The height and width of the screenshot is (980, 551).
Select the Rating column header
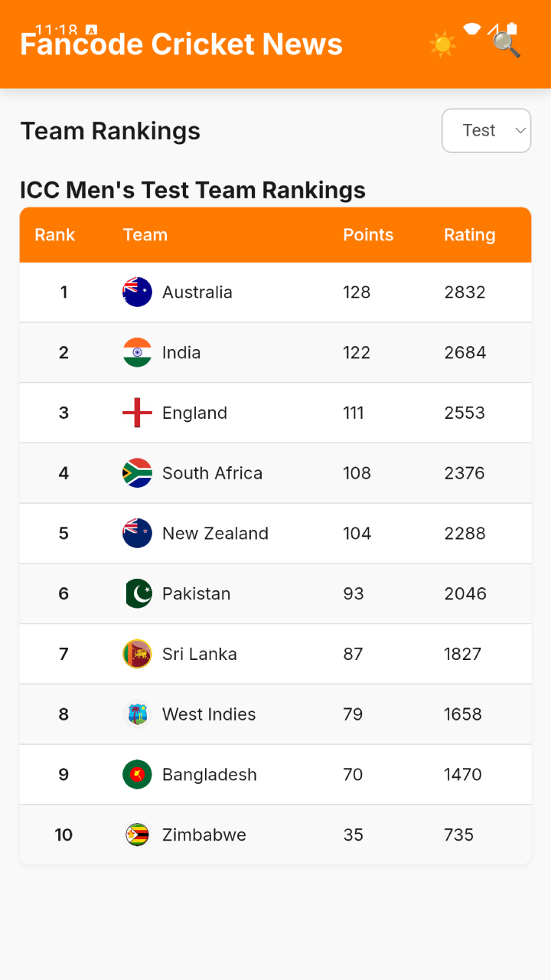coord(470,235)
